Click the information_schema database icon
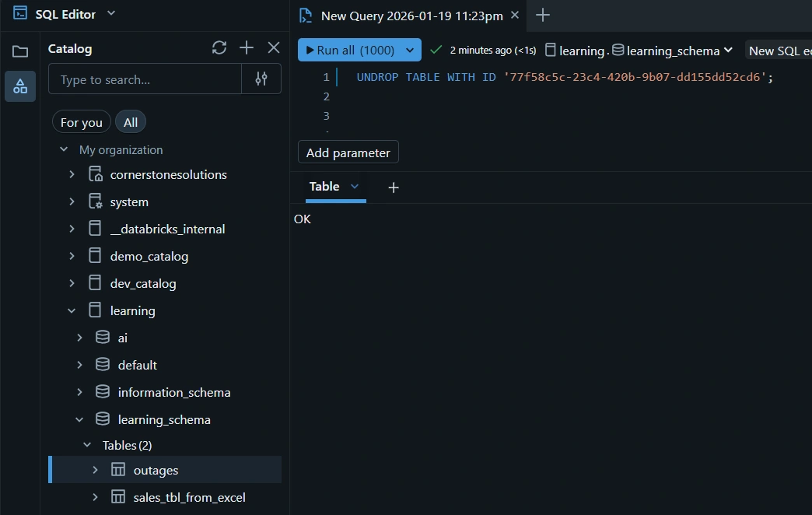 tap(103, 391)
